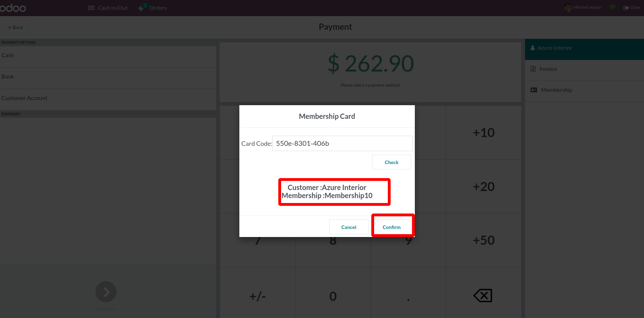The width and height of the screenshot is (644, 318).
Task: Open Orders via the ticket icon
Action: (x=141, y=8)
